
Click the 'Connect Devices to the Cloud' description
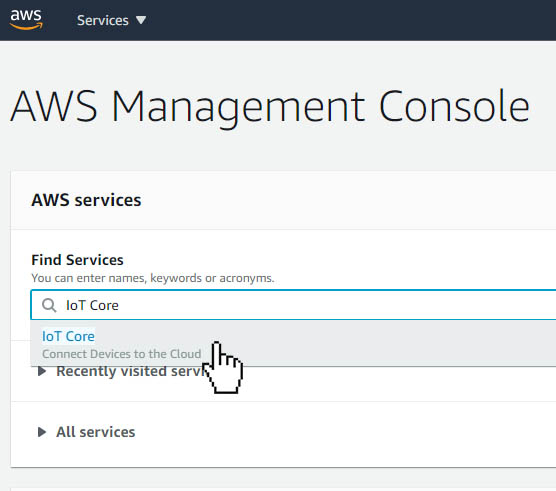122,354
